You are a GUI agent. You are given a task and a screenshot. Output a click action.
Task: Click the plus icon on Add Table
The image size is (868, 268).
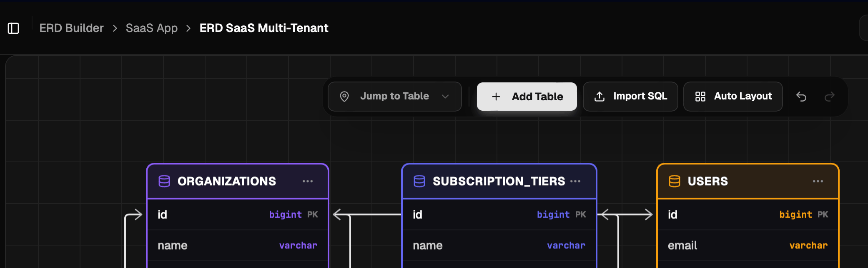pyautogui.click(x=496, y=97)
